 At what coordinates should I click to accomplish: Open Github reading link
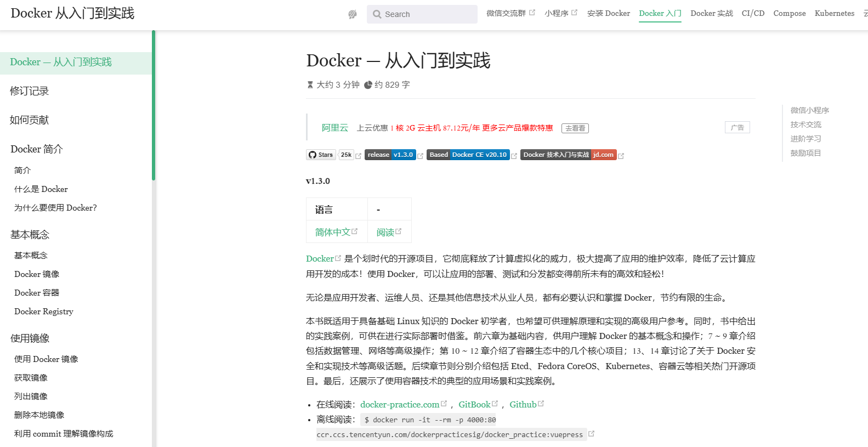click(x=523, y=405)
